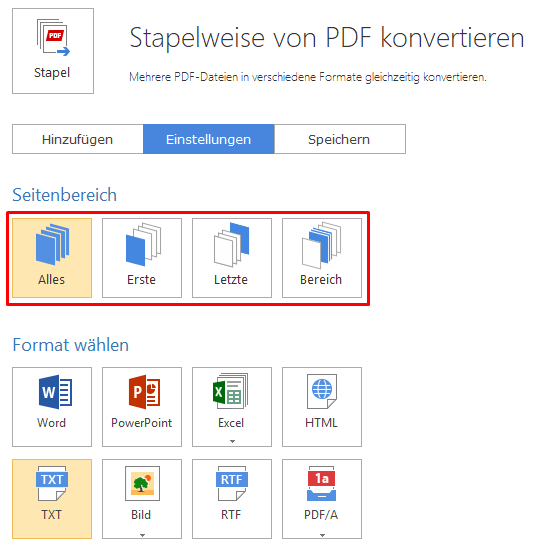Select the TXT format icon

coord(52,484)
